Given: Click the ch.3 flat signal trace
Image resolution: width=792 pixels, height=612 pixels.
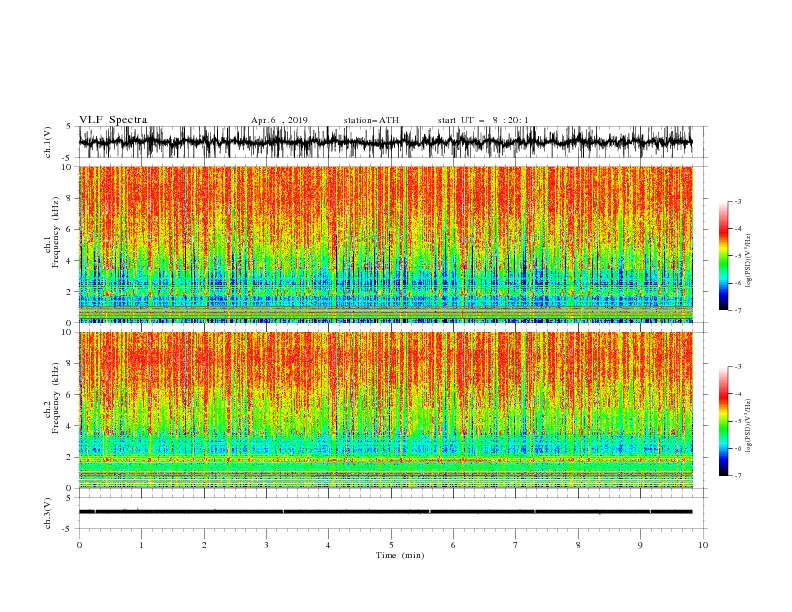Looking at the screenshot, I should click(x=385, y=512).
